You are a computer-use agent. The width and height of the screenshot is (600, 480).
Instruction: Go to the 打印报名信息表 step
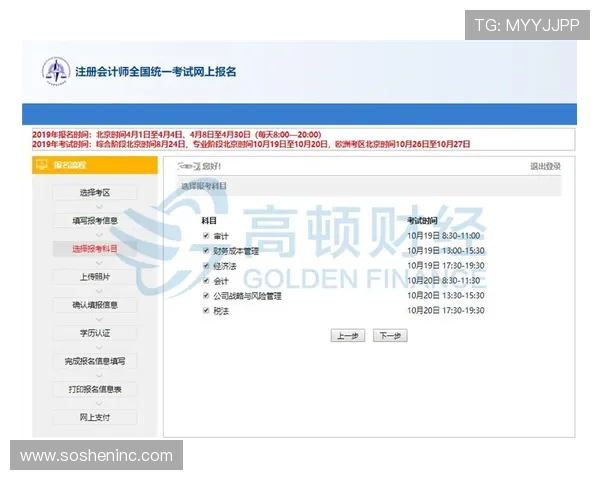[95, 389]
